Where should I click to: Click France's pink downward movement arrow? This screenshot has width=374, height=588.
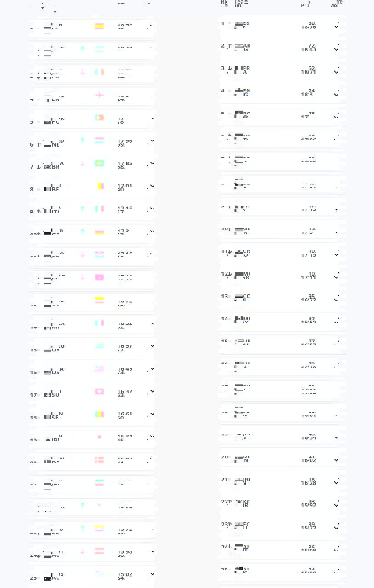pyautogui.click(x=83, y=72)
